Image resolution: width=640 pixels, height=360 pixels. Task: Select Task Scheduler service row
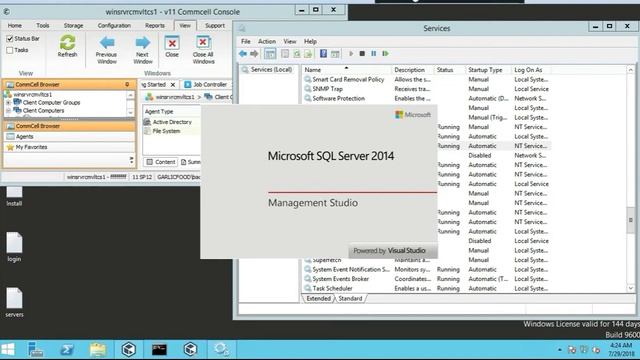[427, 288]
